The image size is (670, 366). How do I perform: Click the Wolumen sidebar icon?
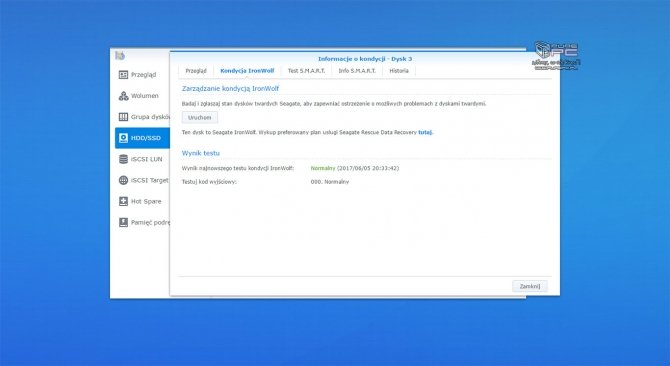tap(123, 96)
